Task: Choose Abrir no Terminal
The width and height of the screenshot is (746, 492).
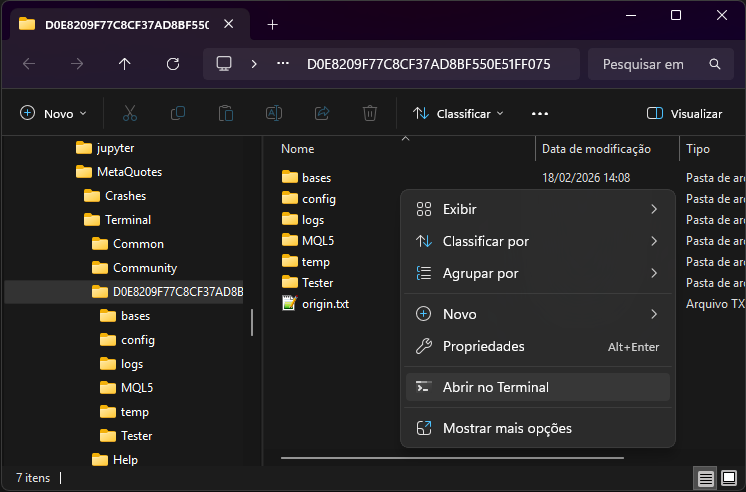Action: [x=538, y=387]
